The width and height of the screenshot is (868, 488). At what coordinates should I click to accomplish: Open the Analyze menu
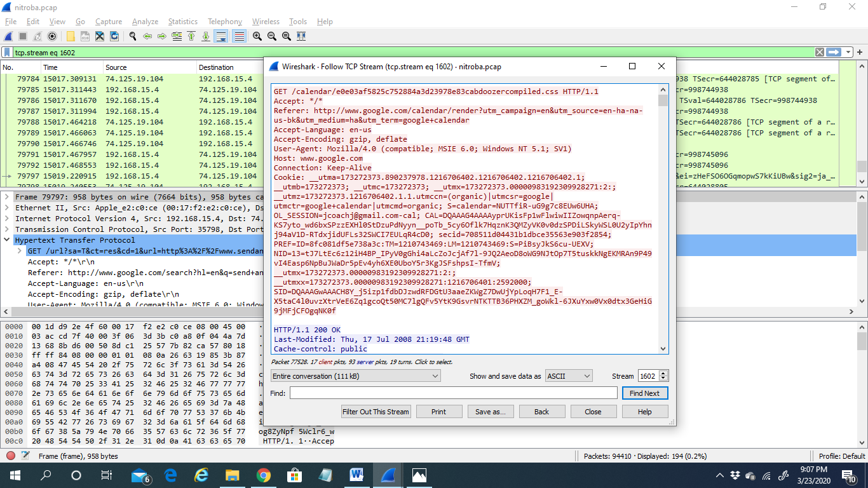point(145,22)
